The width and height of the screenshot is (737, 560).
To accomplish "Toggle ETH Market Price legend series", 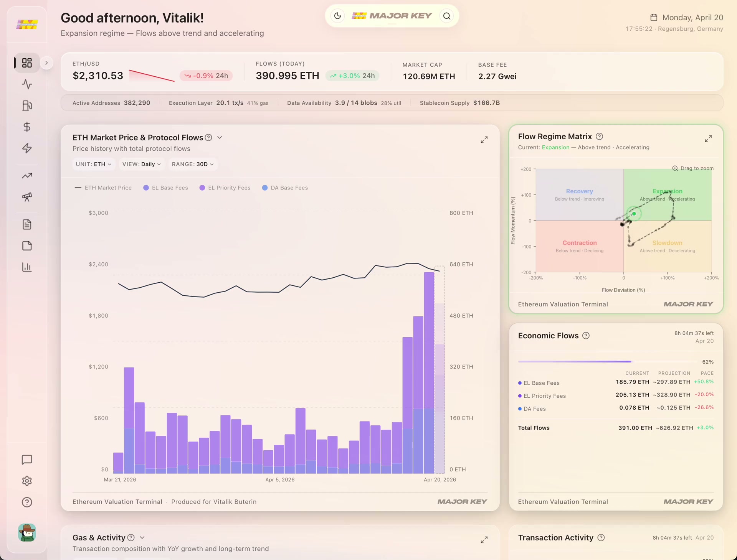I will [x=103, y=188].
